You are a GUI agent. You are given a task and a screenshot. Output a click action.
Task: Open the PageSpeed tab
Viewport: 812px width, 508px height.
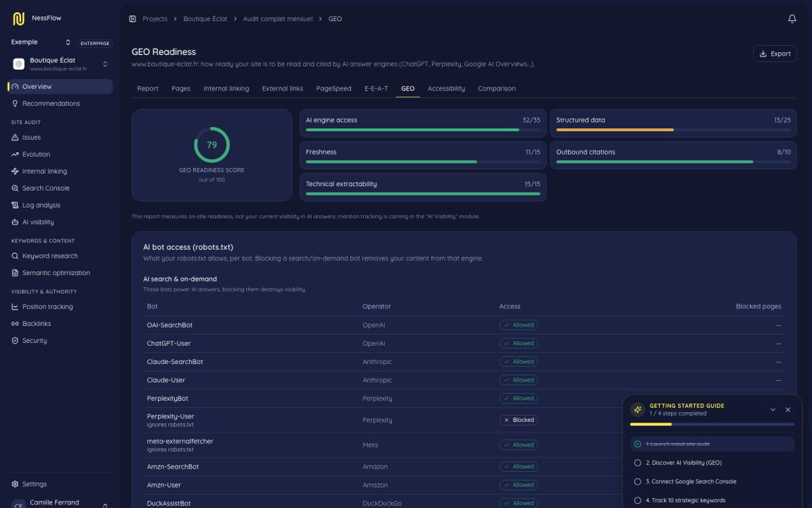click(333, 89)
